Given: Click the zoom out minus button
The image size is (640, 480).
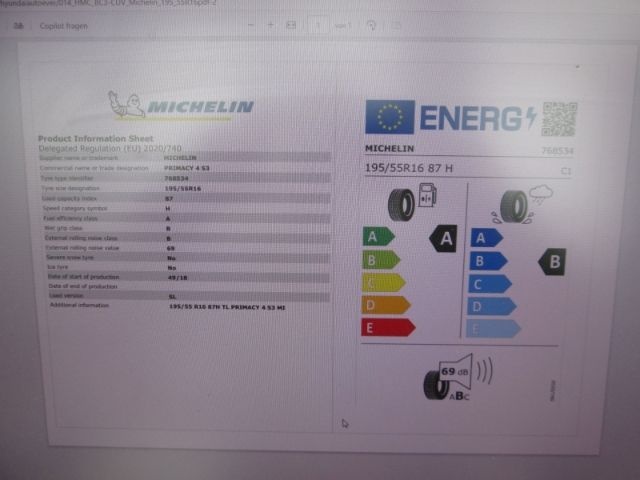Looking at the screenshot, I should [252, 25].
